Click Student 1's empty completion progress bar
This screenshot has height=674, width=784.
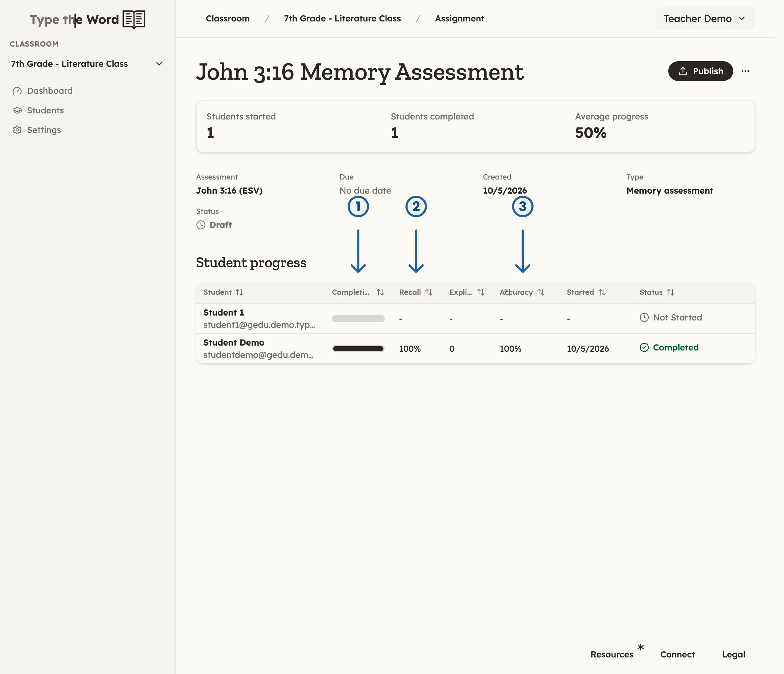point(358,319)
